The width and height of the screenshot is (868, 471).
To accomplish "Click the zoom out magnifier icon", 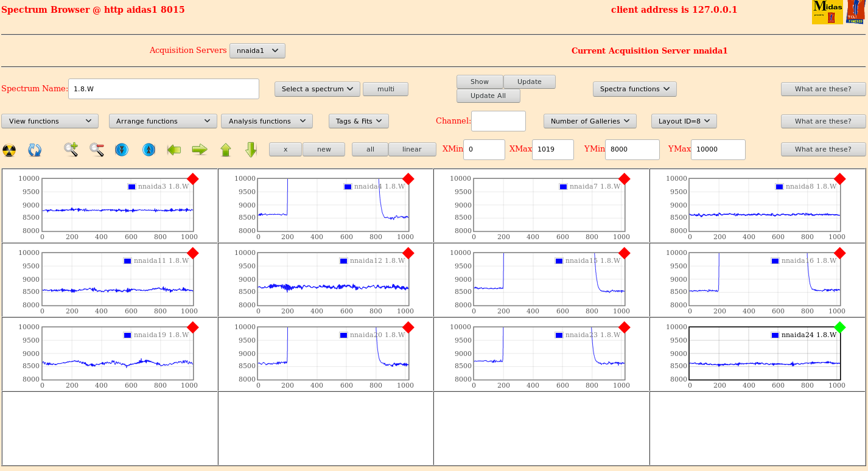I will 96,150.
